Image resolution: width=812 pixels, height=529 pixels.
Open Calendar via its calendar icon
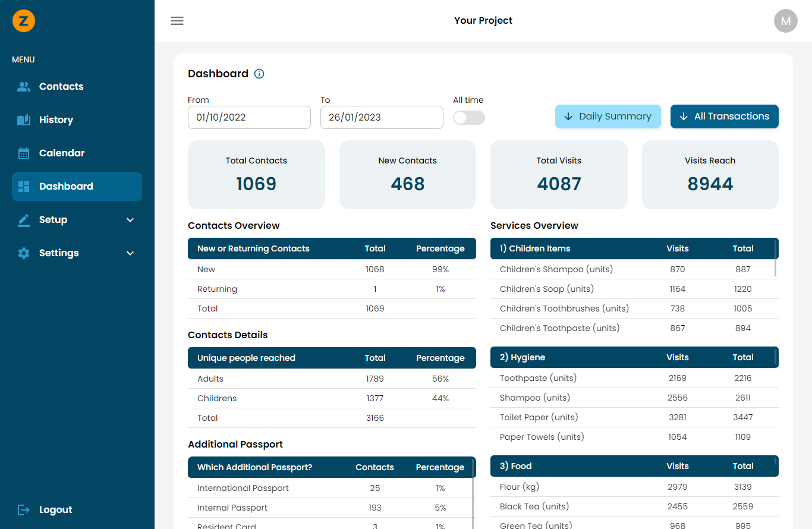point(24,153)
